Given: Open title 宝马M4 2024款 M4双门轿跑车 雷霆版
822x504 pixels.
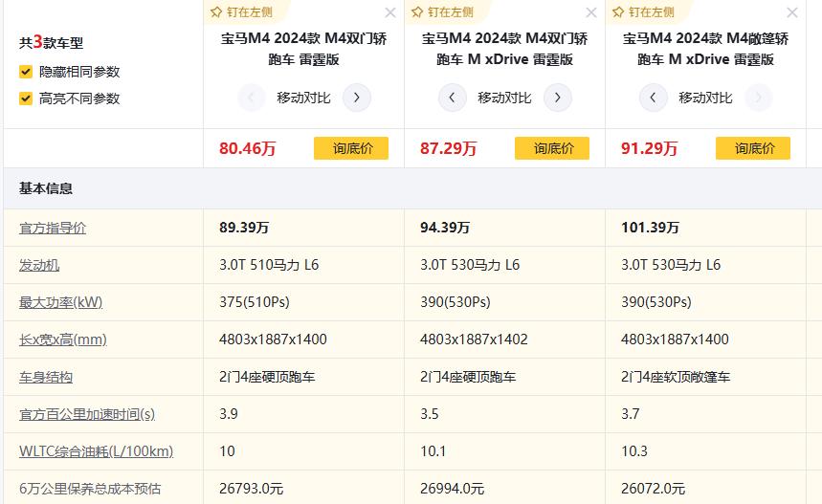Looking at the screenshot, I should coord(303,49).
